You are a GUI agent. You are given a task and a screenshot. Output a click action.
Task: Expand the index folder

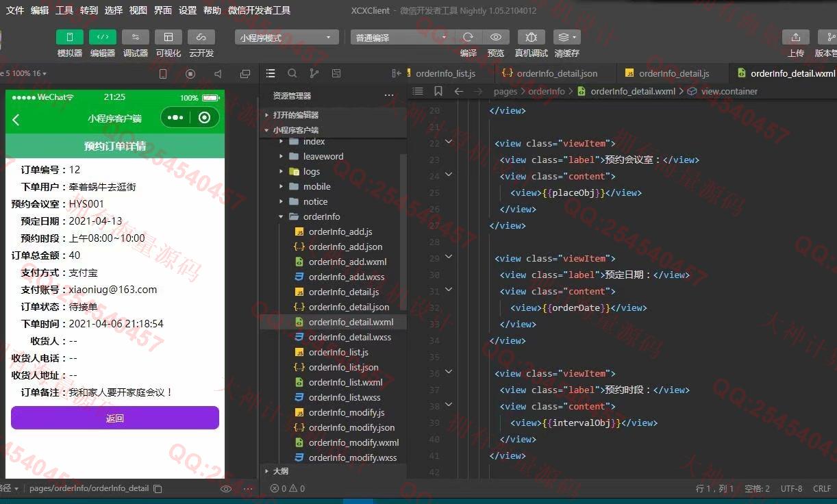point(334,141)
